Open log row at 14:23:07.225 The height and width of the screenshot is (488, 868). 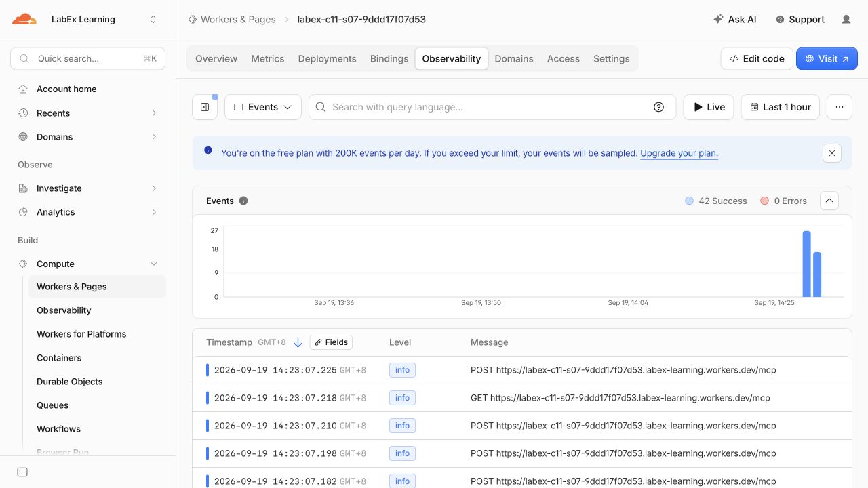(x=522, y=370)
